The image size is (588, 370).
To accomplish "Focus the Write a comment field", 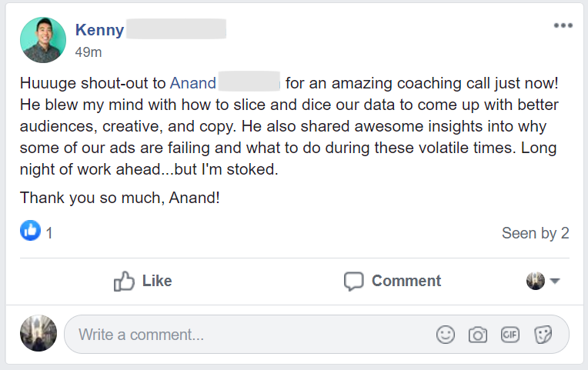I will tap(246, 335).
